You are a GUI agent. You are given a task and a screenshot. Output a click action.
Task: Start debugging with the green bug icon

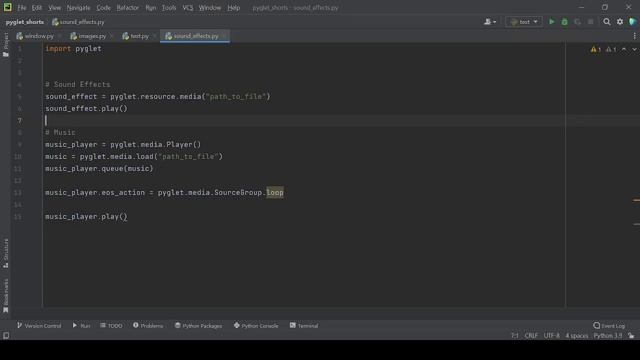coord(564,22)
